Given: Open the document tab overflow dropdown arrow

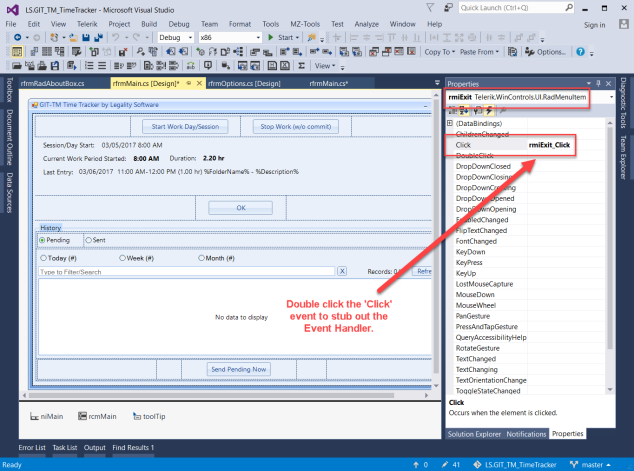Looking at the screenshot, I should 437,83.
